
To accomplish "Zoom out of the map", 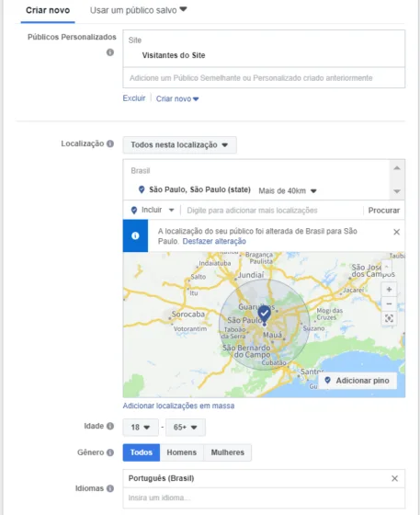I will 389,303.
